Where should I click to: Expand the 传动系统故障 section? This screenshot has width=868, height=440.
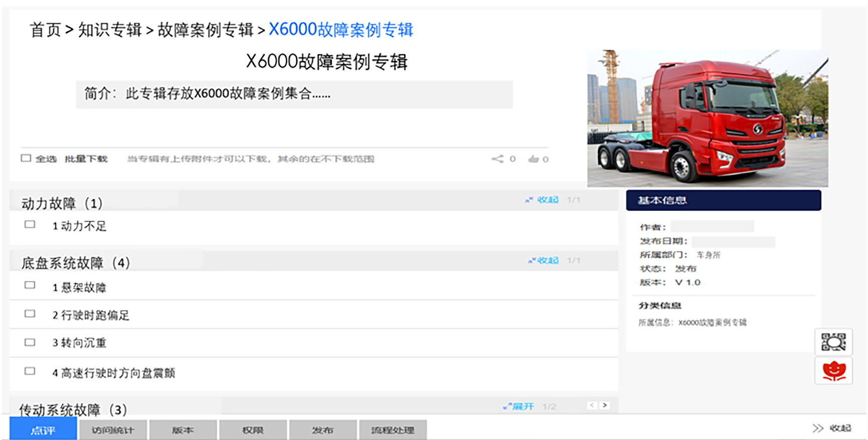pyautogui.click(x=519, y=406)
